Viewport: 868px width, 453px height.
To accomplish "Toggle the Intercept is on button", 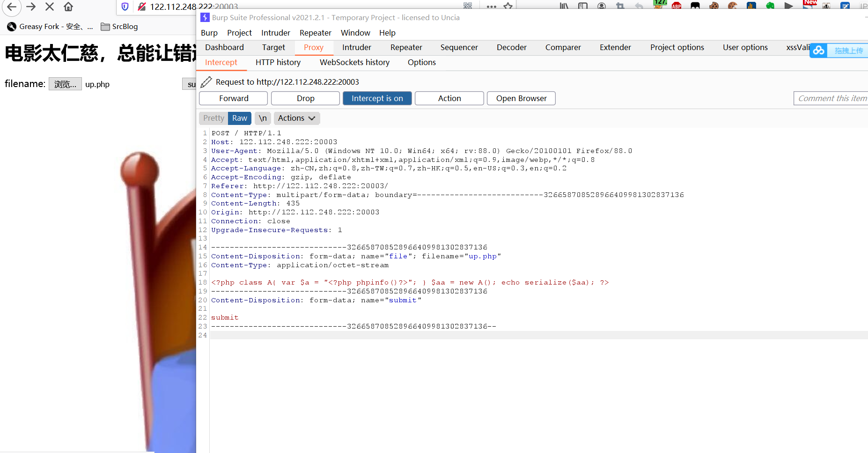I will (377, 98).
